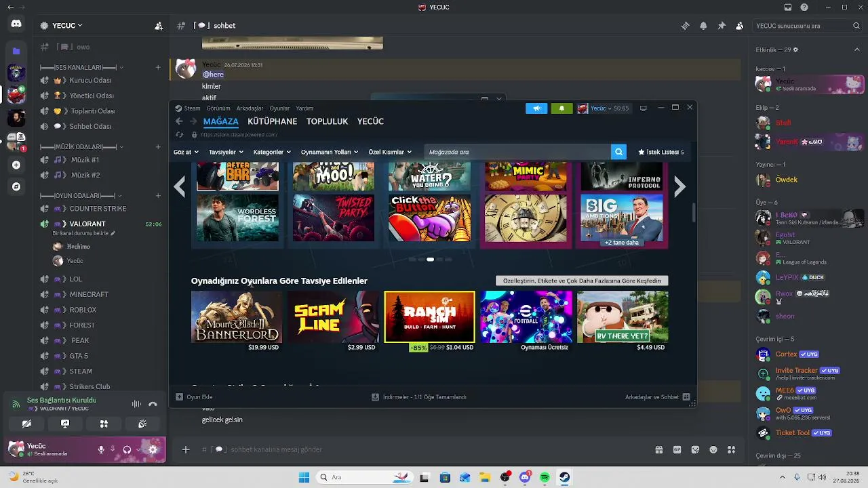Expand the Göz at store dropdown

pos(186,152)
